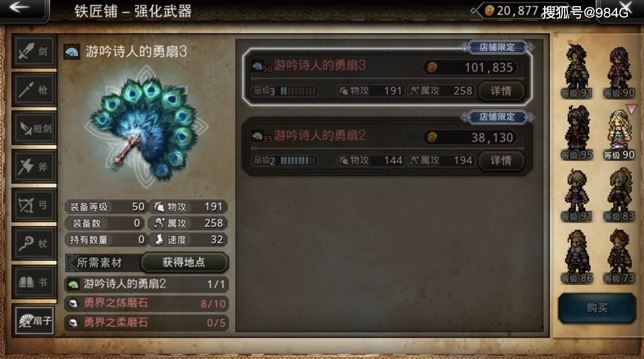
Task: Click the 勇界之炼磨石 material row
Action: (x=147, y=304)
